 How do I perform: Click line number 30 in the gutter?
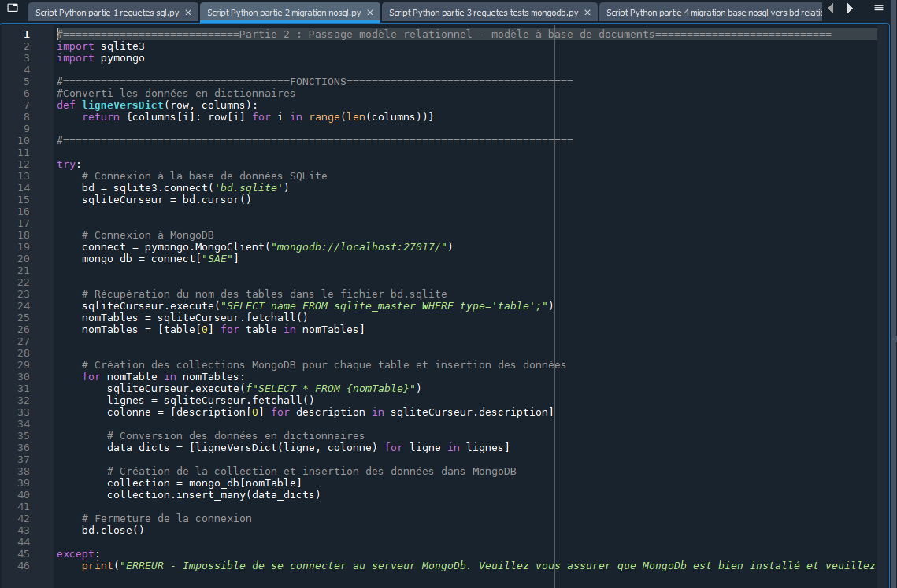click(x=26, y=376)
